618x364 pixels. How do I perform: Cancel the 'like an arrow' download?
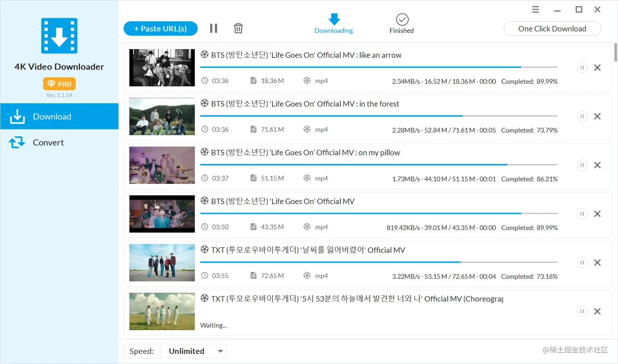click(x=597, y=67)
